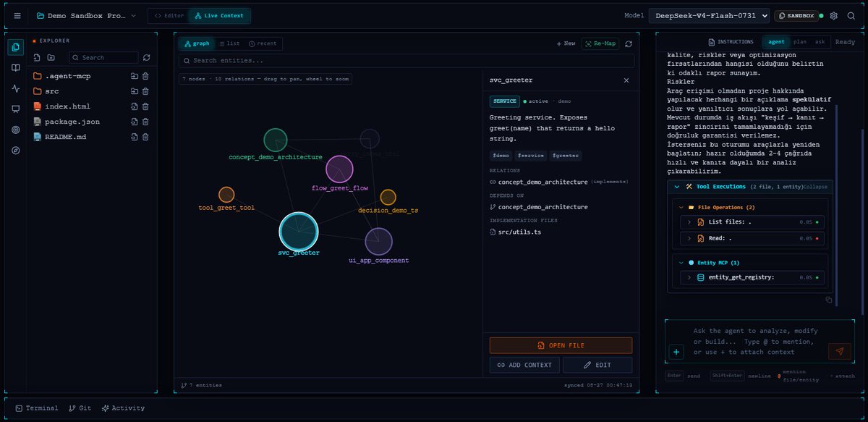Open the Git panel tab

80,408
